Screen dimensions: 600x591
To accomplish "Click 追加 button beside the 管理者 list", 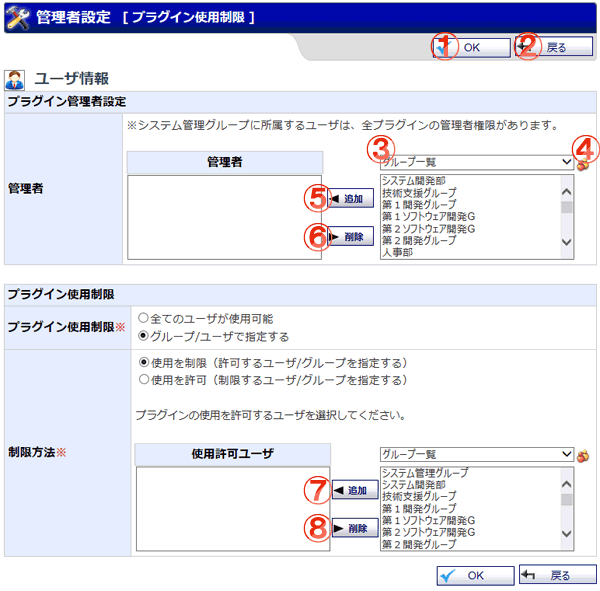I will coord(350,198).
